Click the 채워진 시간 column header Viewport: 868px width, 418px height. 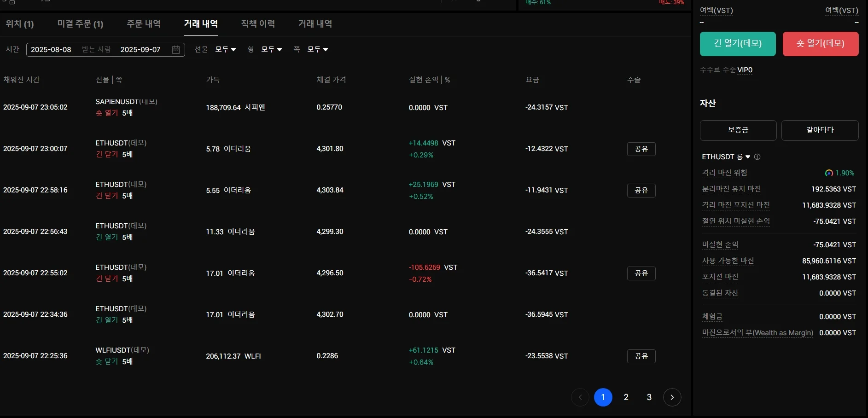click(x=21, y=80)
